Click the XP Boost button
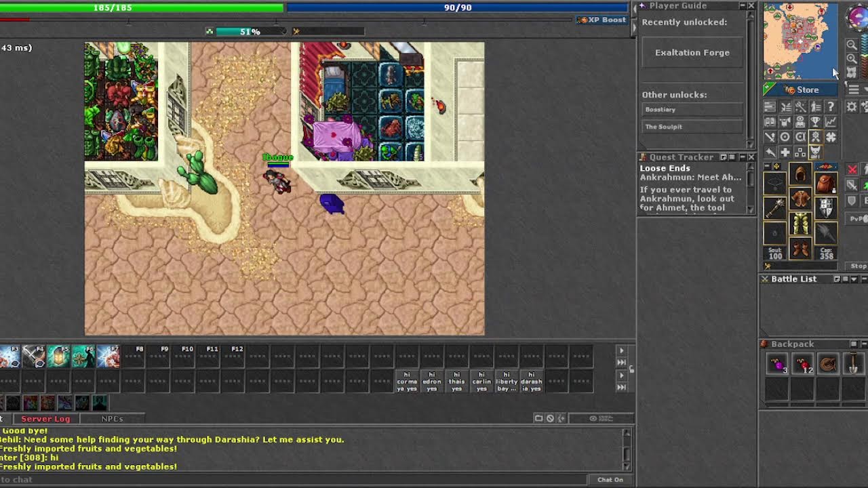Viewport: 868px width, 488px height. point(601,20)
